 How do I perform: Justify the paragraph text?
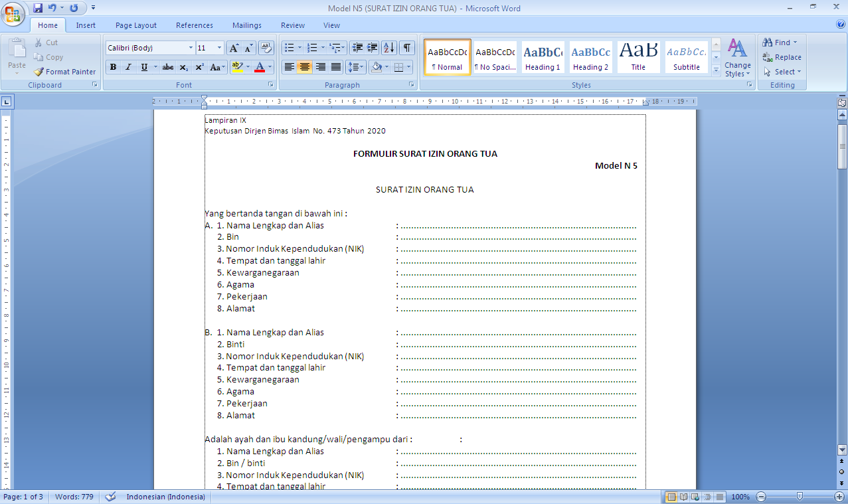tap(336, 67)
